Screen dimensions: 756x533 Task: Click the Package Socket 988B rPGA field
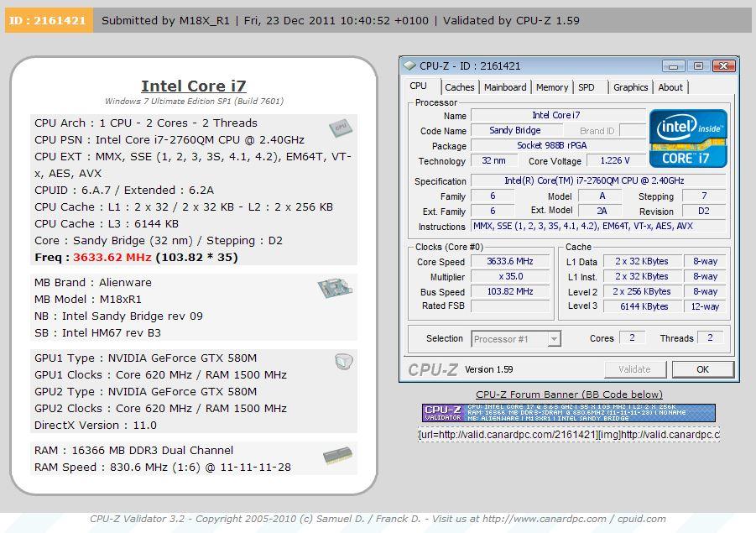558,145
